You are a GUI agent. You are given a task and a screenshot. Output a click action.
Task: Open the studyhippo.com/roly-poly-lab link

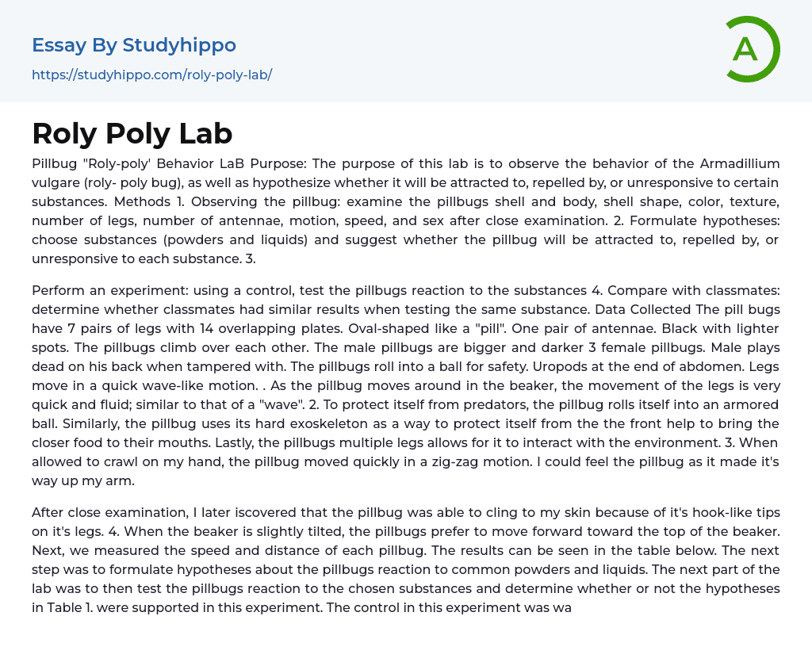coord(151,75)
